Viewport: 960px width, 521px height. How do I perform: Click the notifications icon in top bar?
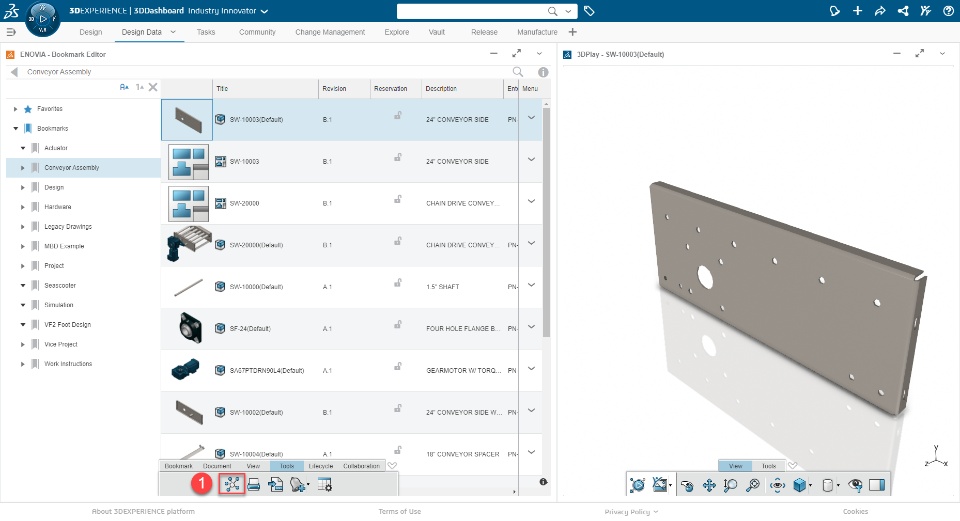[x=834, y=11]
